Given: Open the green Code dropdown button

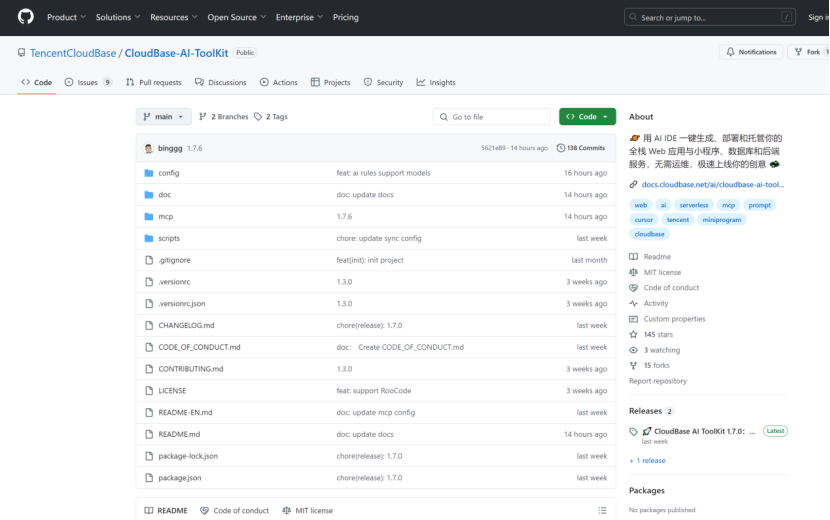Looking at the screenshot, I should [x=587, y=116].
